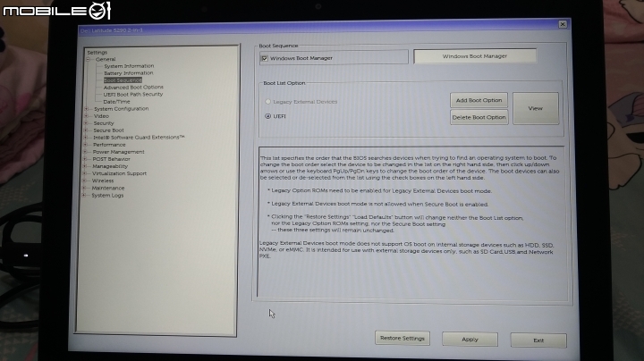Expand the Secure Boot node
Viewport: 644px width, 361px height.
86,130
